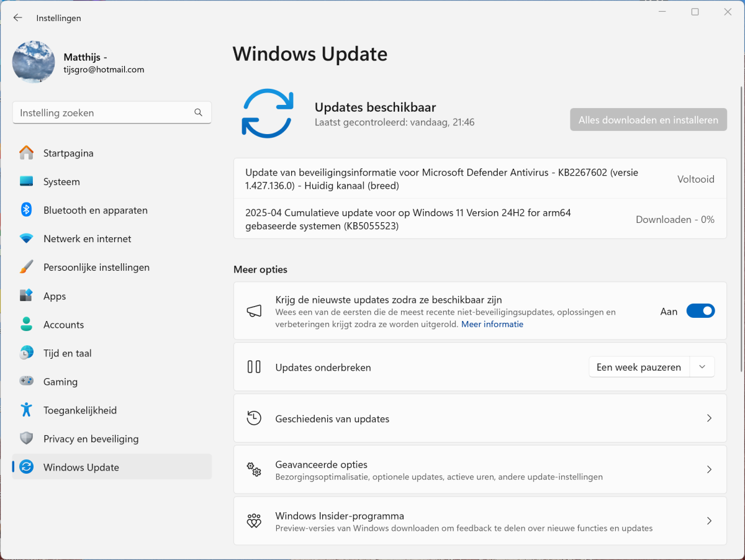Go to Systeem in the sidebar

tap(61, 181)
